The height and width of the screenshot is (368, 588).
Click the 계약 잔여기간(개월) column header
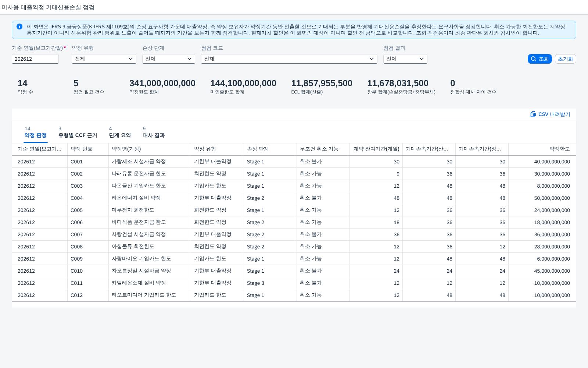click(376, 149)
